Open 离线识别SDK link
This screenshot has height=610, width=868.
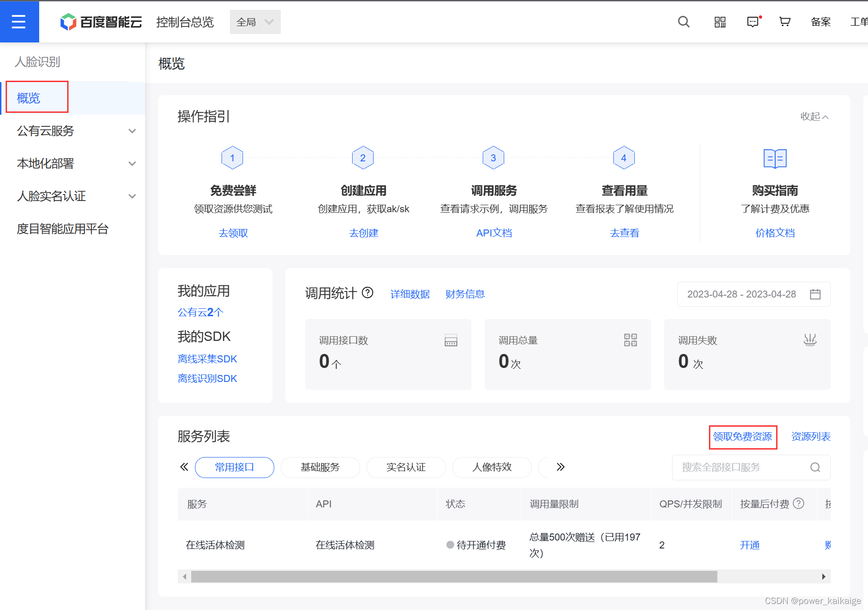207,379
